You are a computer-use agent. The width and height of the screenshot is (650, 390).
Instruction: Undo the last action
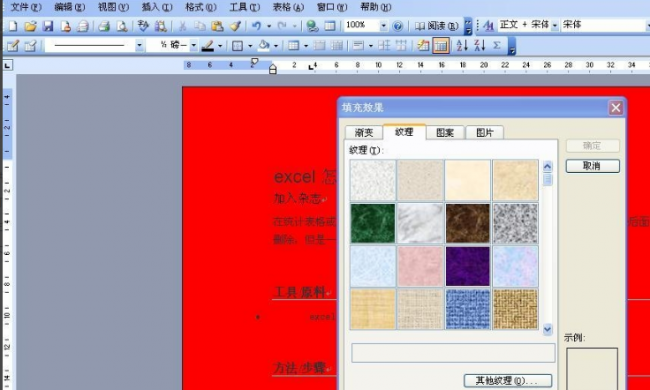click(257, 26)
